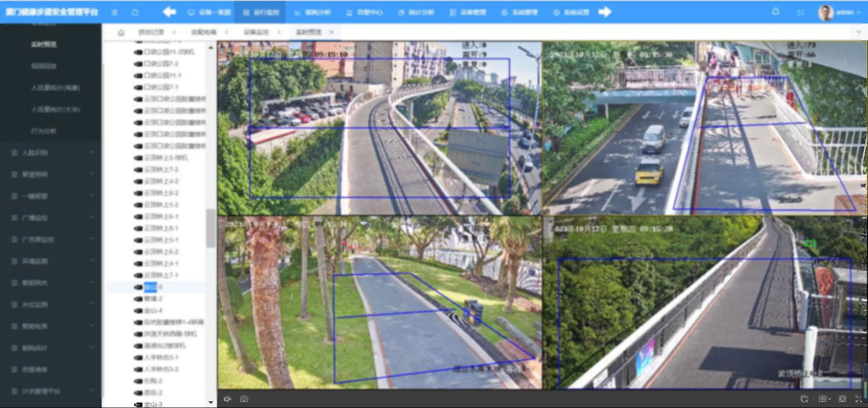Mute audio with the speaker icon
The image size is (868, 408).
[228, 399]
